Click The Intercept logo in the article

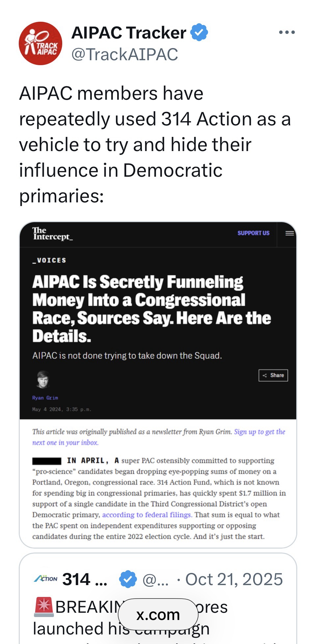click(52, 234)
